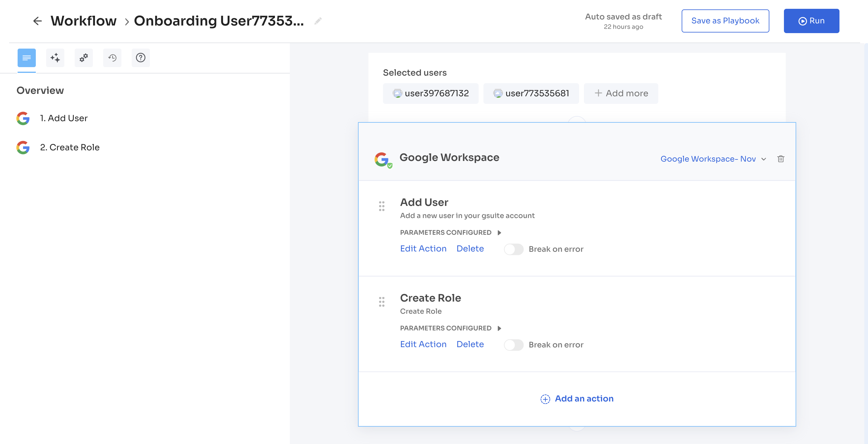
Task: Click Google icon beside Add User step
Action: 23,118
